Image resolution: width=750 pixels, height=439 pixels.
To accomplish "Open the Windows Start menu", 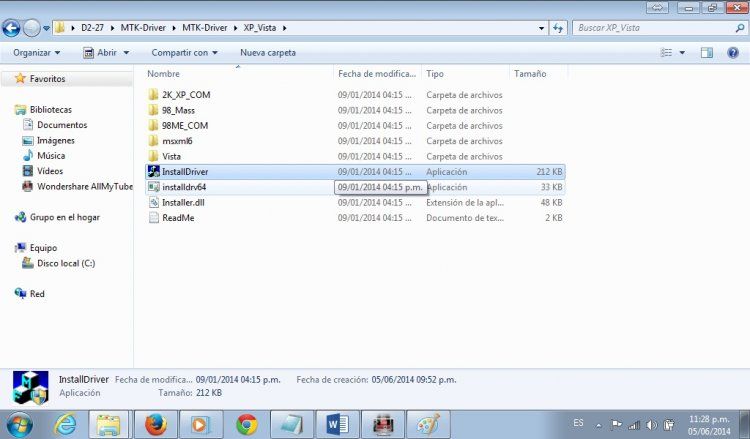I will tap(19, 425).
